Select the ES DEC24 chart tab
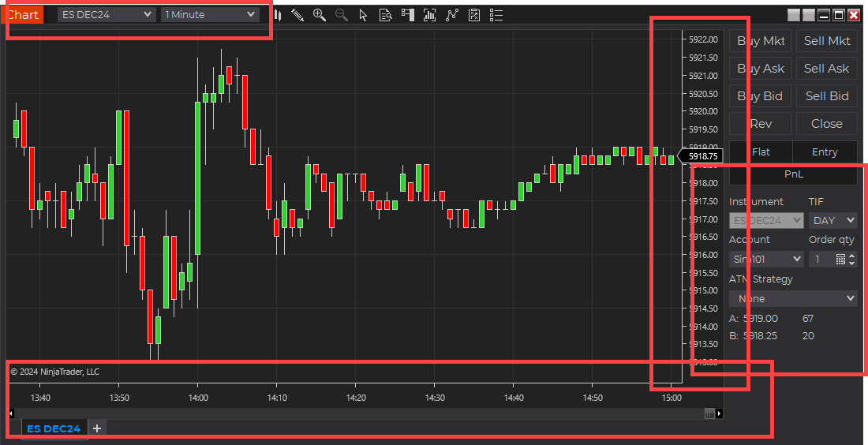This screenshot has width=868, height=445. 54,429
